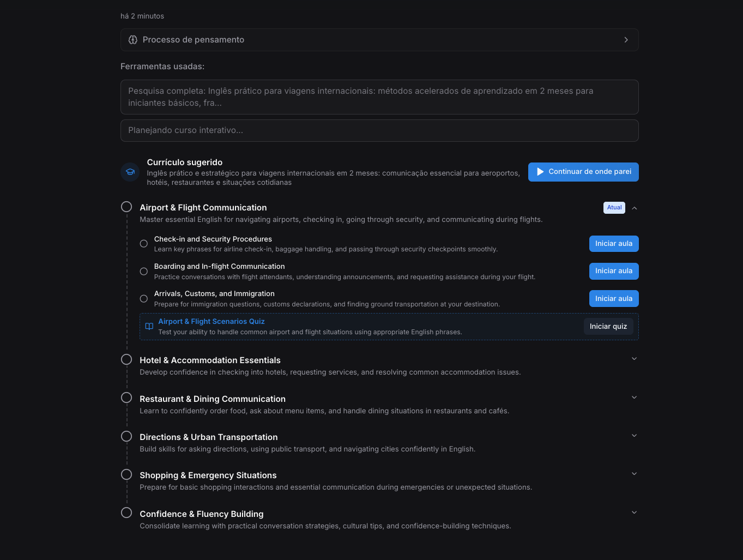Expand Restaurant & Dining Communication module
This screenshot has width=743, height=560.
tap(634, 397)
